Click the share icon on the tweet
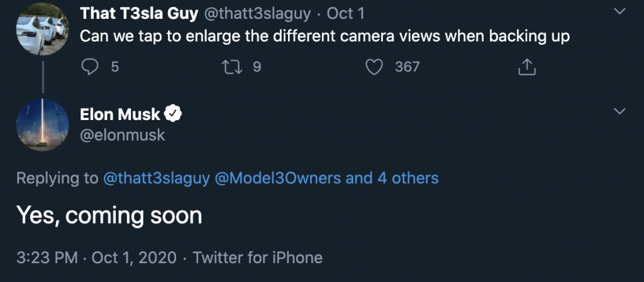Screen dimensions: 644x282 [x=526, y=66]
